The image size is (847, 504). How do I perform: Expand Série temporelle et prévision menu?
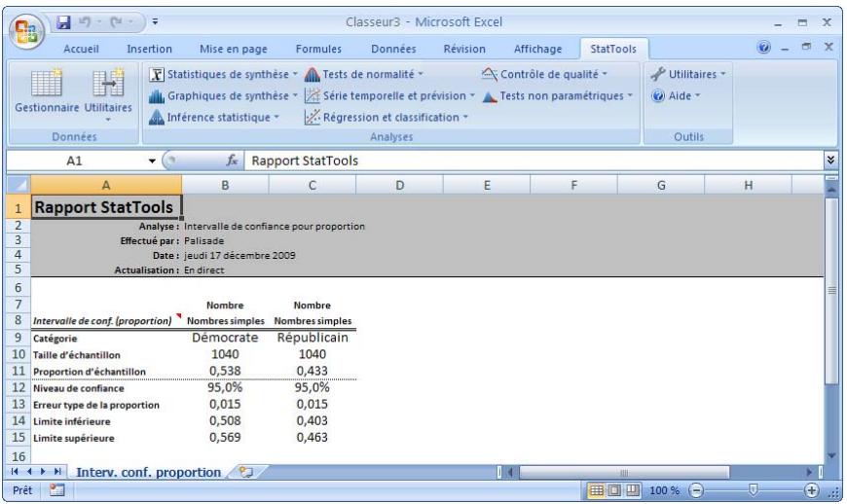[389, 95]
